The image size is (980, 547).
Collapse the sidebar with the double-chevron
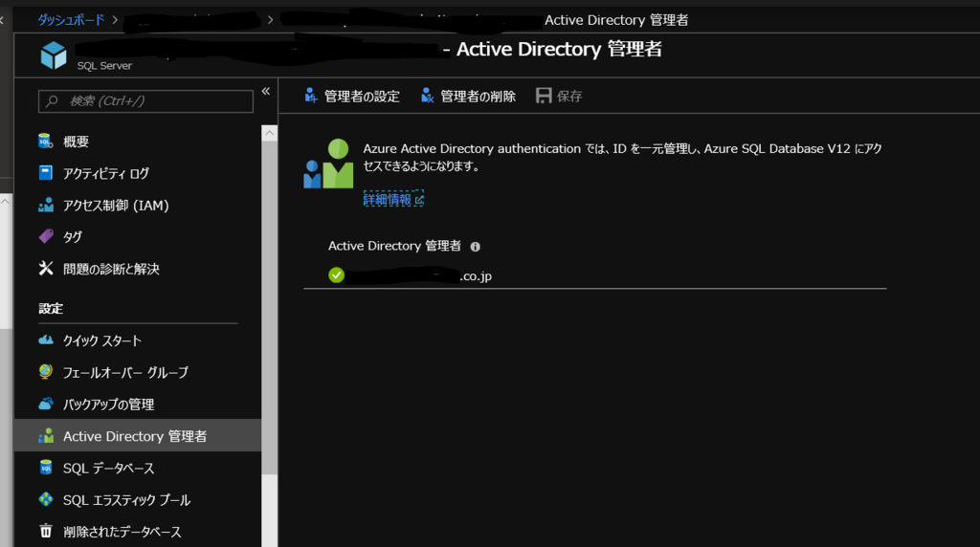266,91
